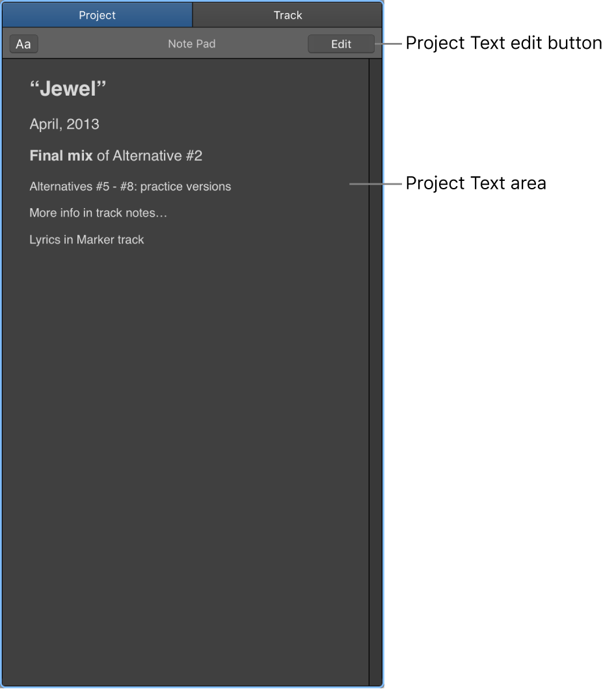The width and height of the screenshot is (616, 689).
Task: Click the text "of Alternative #2"
Action: tap(150, 155)
